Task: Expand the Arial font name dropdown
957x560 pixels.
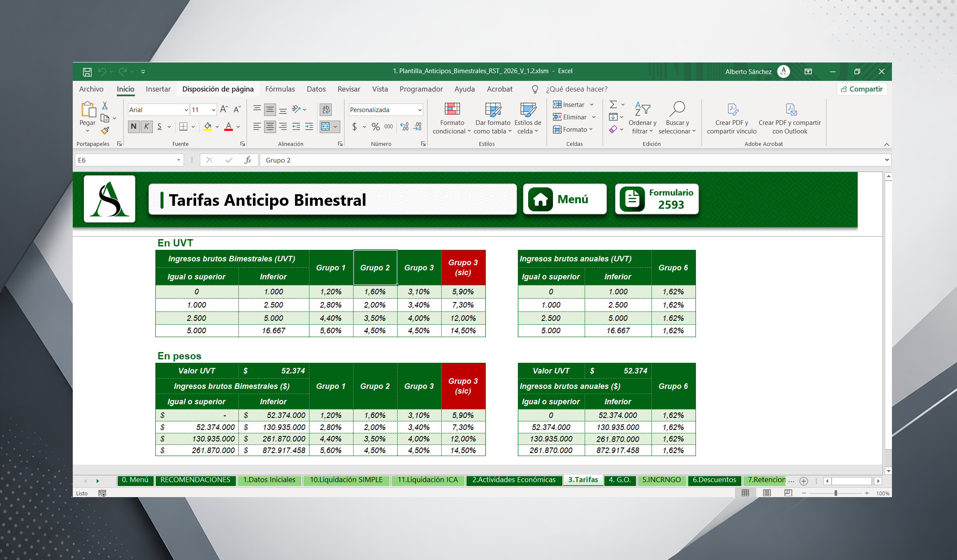Action: (186, 110)
